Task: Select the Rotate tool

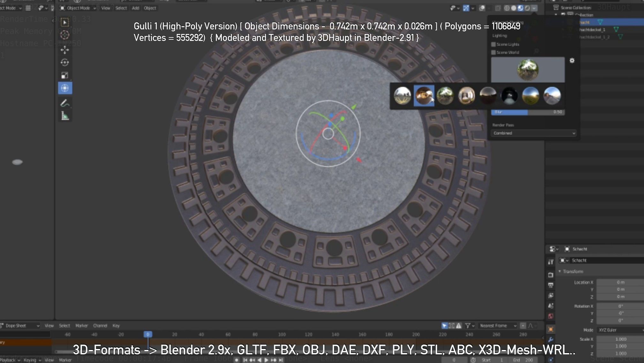Action: [65, 63]
